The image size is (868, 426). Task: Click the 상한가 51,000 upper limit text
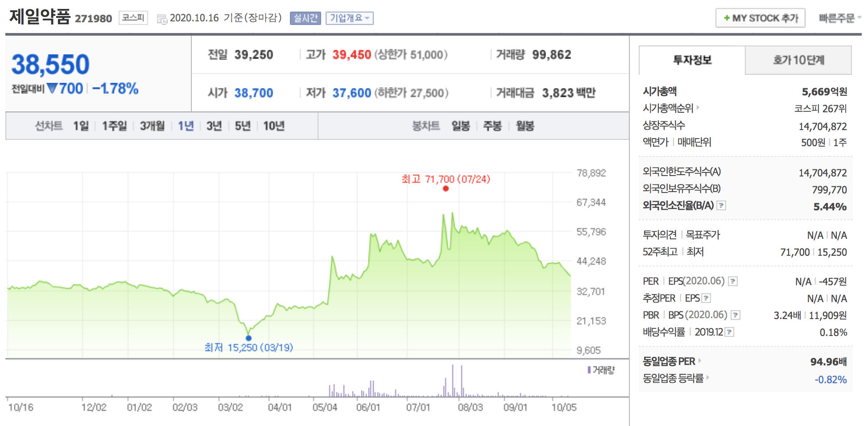[x=411, y=55]
